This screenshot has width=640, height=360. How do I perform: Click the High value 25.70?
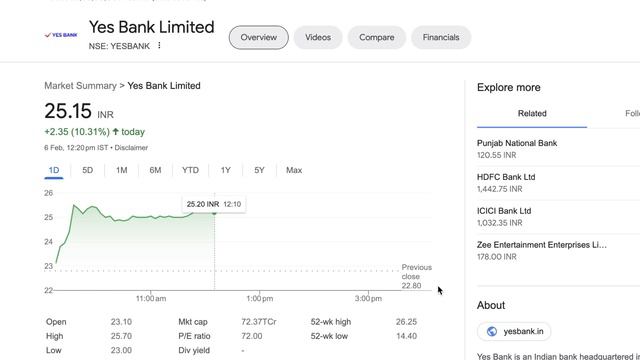click(x=121, y=336)
